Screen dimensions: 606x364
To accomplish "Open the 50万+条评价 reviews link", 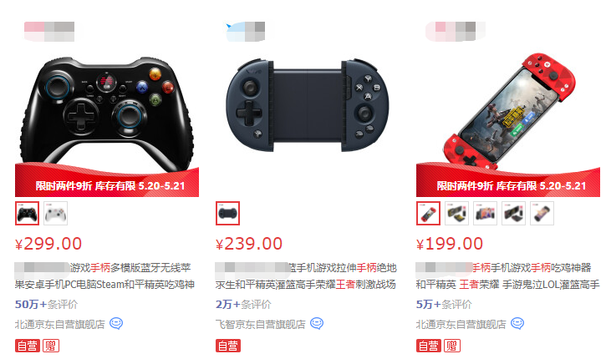I will [x=46, y=304].
